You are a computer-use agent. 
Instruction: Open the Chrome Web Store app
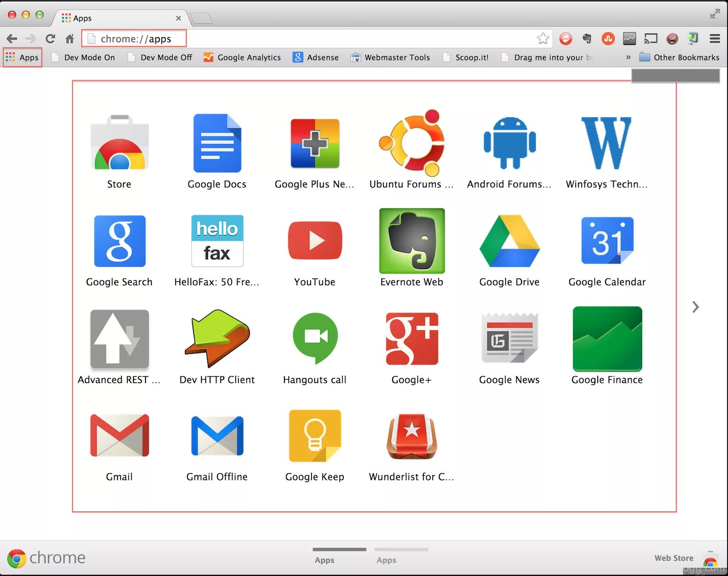[120, 143]
